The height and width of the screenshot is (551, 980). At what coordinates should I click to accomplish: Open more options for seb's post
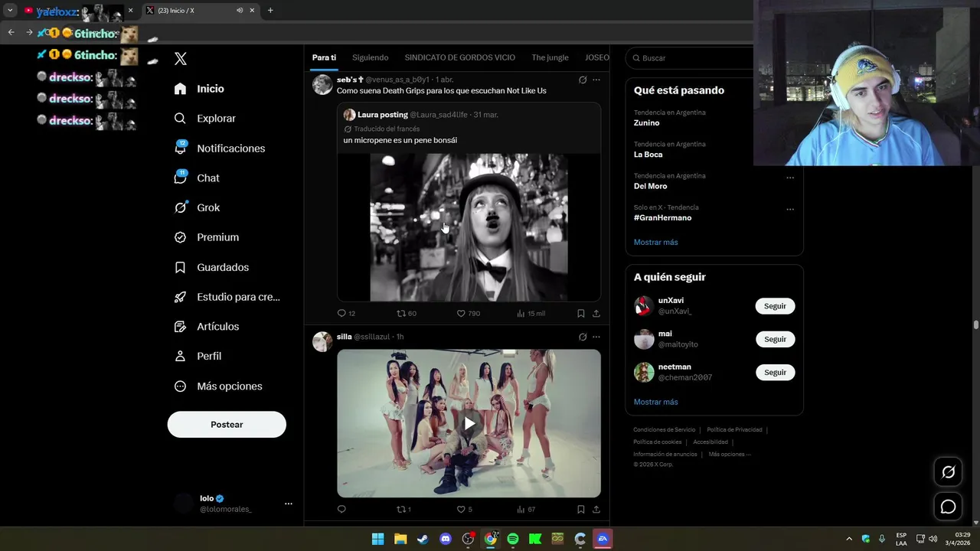tap(596, 80)
